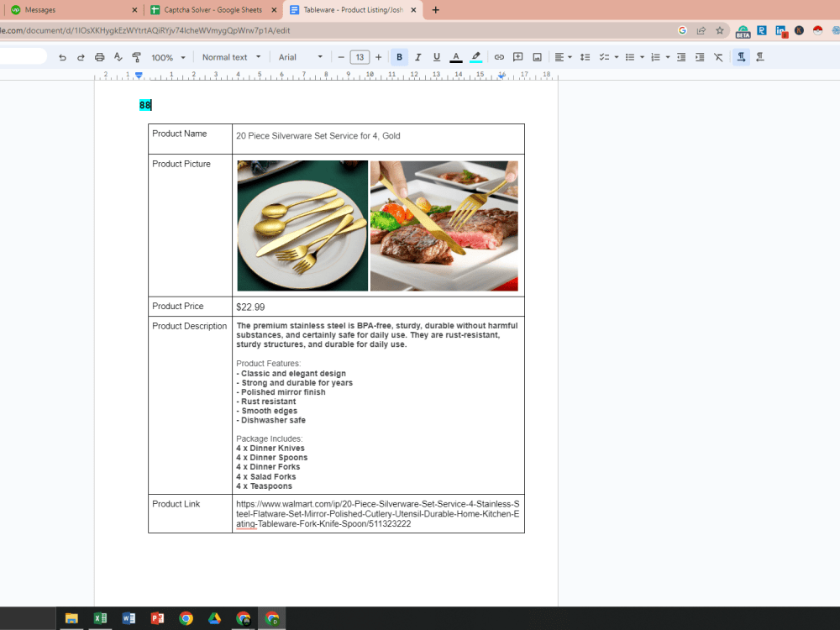Image resolution: width=840 pixels, height=630 pixels.
Task: Open the 100% zoom dropdown
Action: [x=168, y=57]
